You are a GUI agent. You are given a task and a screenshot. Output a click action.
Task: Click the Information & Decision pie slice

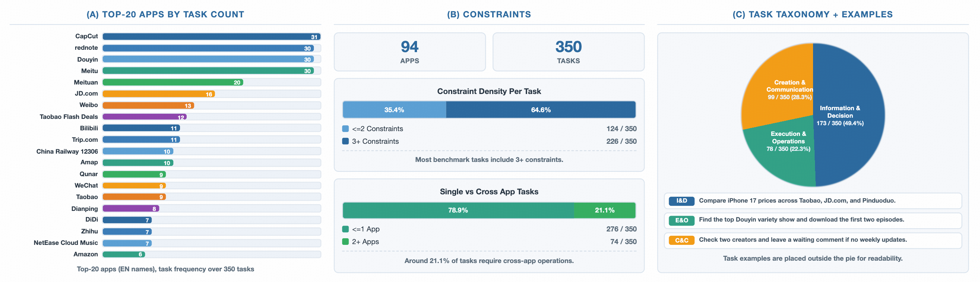tap(849, 115)
